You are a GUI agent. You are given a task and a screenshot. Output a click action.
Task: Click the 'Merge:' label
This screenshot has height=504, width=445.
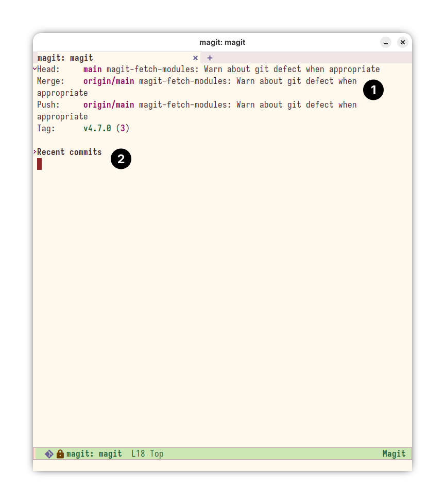click(51, 81)
